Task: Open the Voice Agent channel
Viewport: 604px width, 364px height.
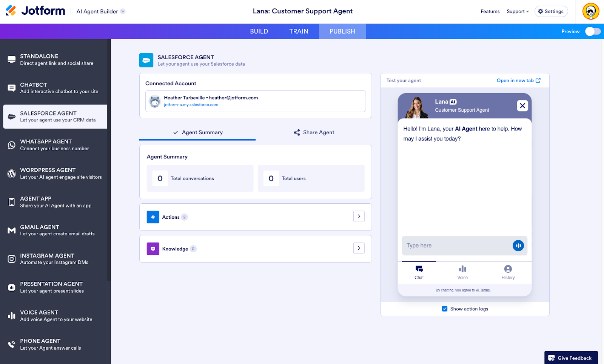Action: point(55,315)
